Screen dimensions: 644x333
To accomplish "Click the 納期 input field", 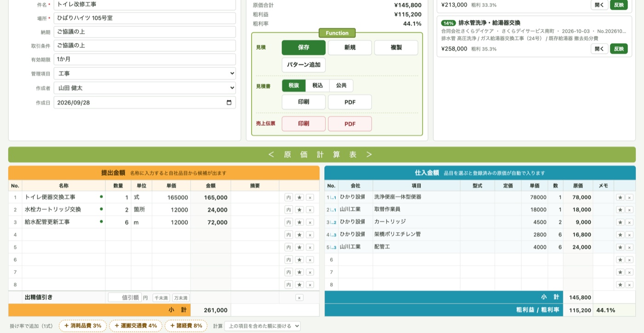I will click(x=145, y=32).
